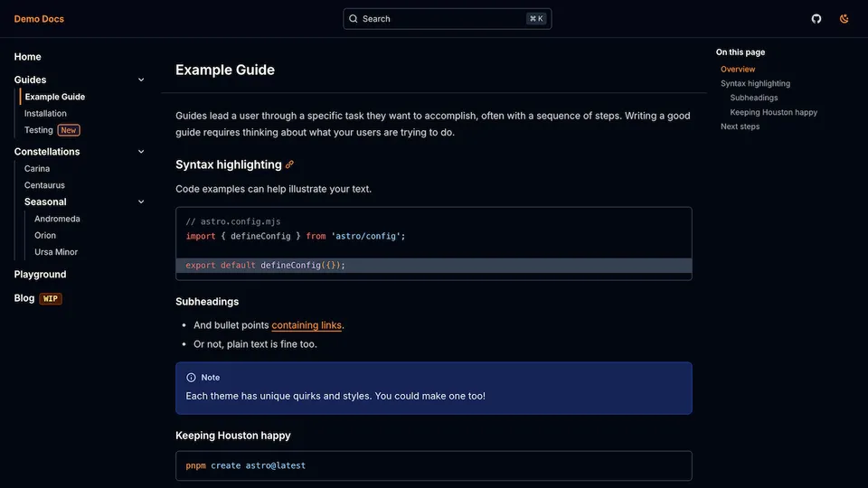Click the Note info icon
The image size is (868, 488).
click(191, 378)
